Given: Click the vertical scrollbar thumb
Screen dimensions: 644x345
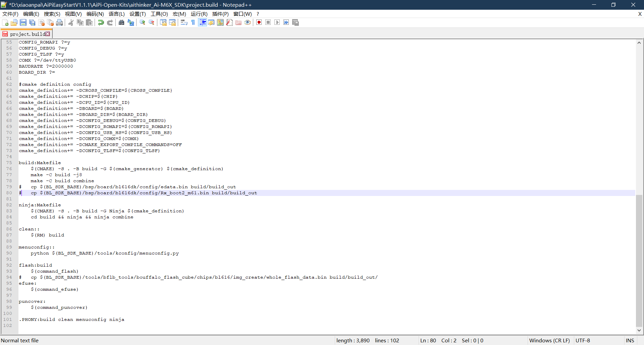Looking at the screenshot, I should coord(639,261).
